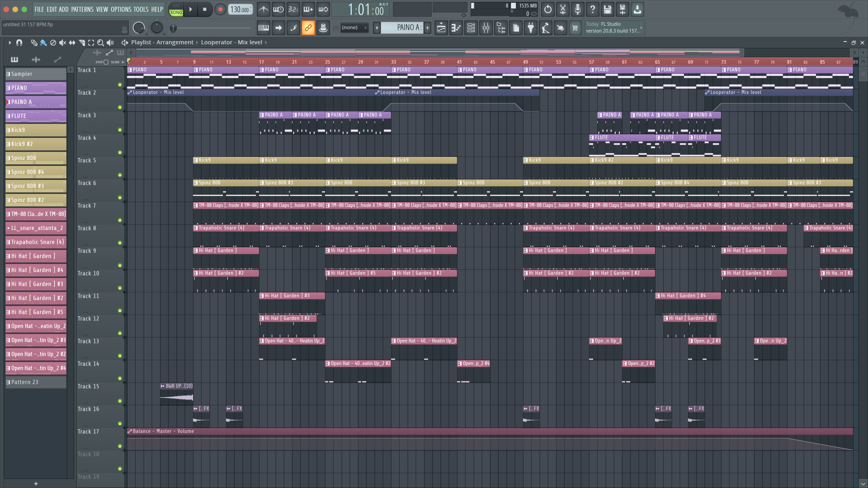Open the Piano roll view icon
868x488 pixels.
click(x=456, y=28)
